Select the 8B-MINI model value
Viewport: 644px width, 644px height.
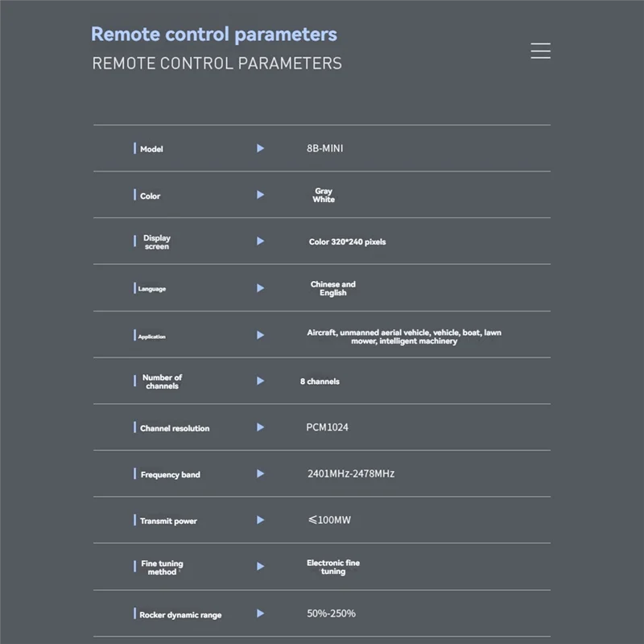(x=324, y=148)
